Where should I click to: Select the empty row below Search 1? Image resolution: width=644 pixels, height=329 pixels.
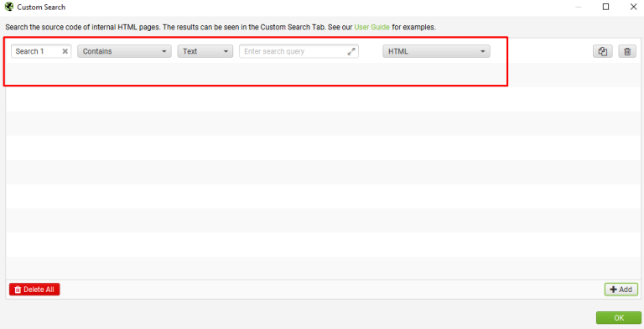(x=323, y=75)
